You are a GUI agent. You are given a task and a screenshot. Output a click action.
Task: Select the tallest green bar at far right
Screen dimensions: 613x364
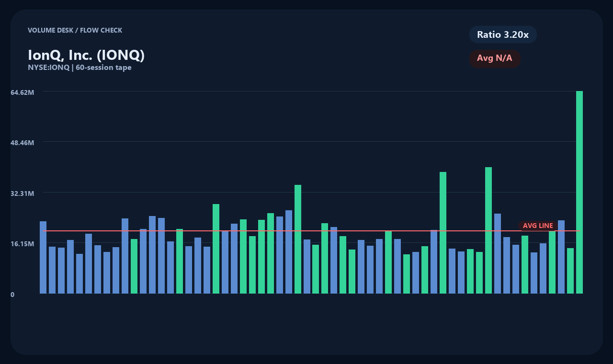pyautogui.click(x=579, y=192)
